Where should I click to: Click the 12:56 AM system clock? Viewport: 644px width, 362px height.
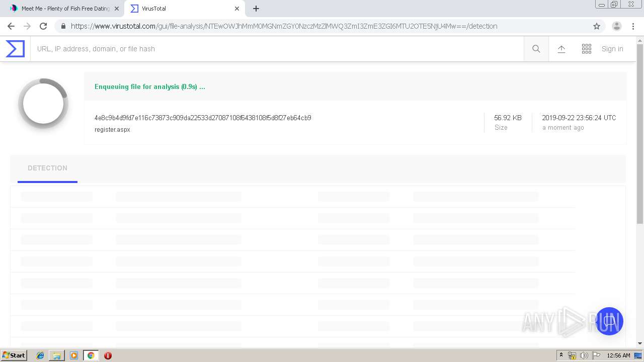(618, 355)
